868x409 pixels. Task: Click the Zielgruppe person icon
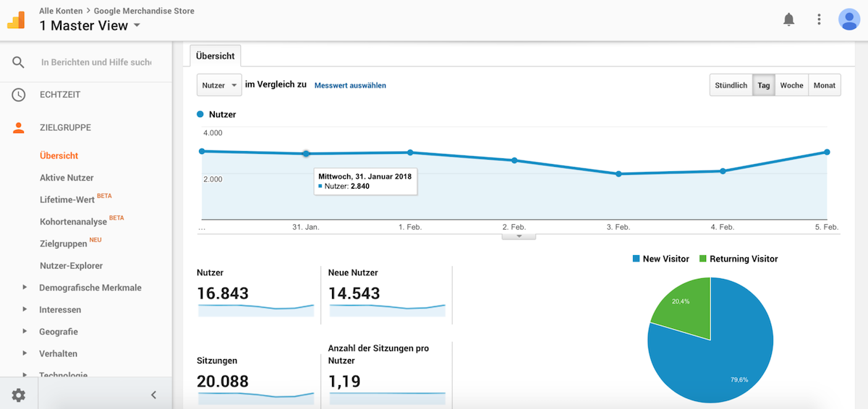coord(19,128)
